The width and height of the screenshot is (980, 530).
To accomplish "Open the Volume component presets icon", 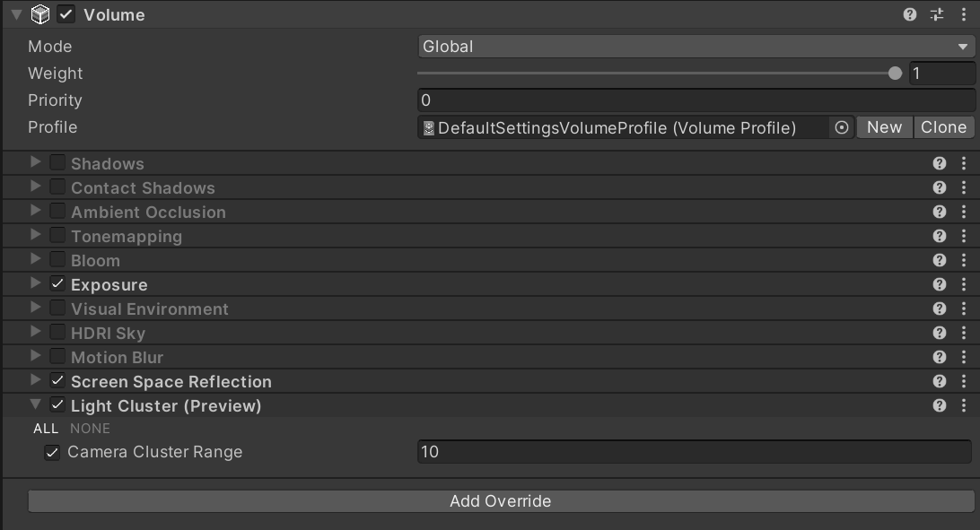I will pos(936,14).
